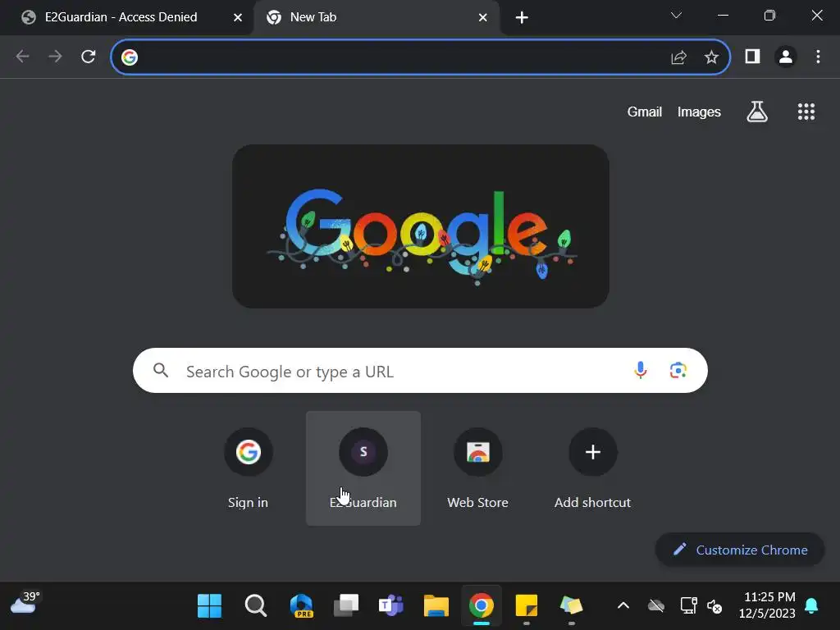This screenshot has height=630, width=840.
Task: Open the Gmail link
Action: [x=645, y=112]
